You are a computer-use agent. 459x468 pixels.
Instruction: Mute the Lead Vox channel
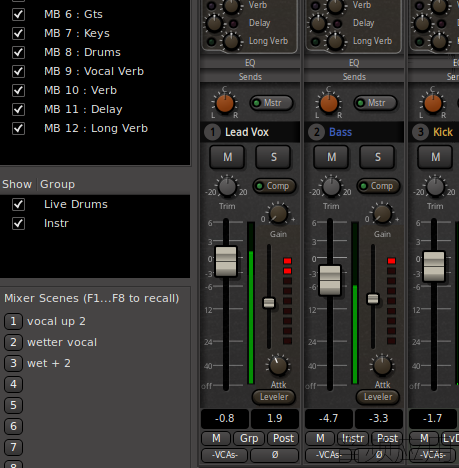[x=227, y=157]
